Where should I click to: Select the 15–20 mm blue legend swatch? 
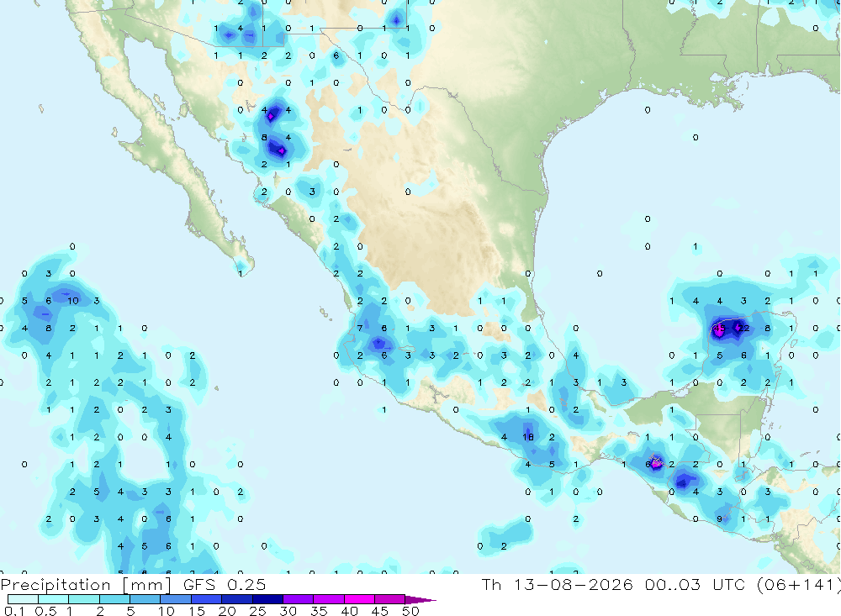point(207,599)
